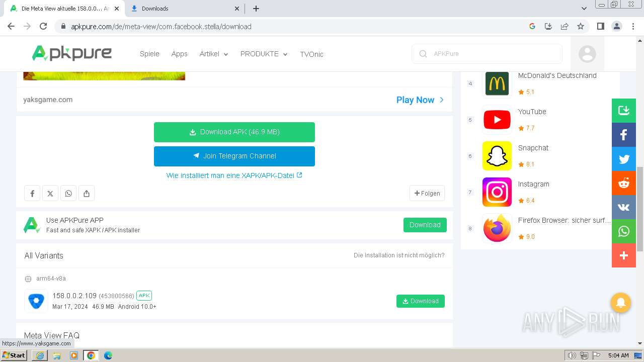Close the Downloads tab

[237, 9]
